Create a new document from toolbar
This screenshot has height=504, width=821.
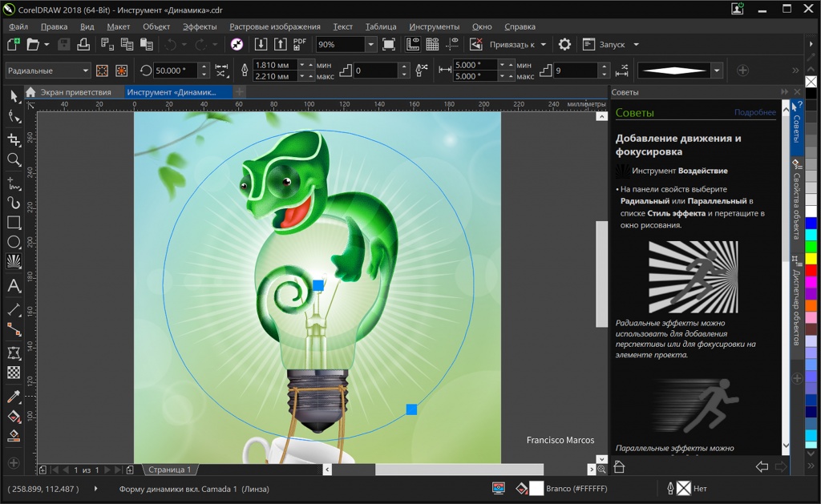coord(13,45)
